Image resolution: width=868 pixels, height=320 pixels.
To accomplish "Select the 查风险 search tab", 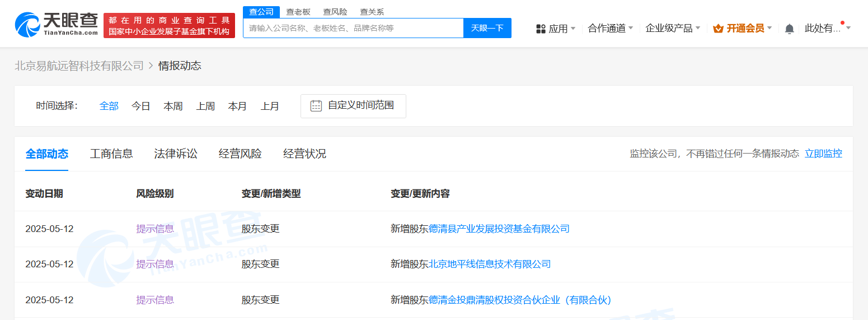I will tap(335, 12).
